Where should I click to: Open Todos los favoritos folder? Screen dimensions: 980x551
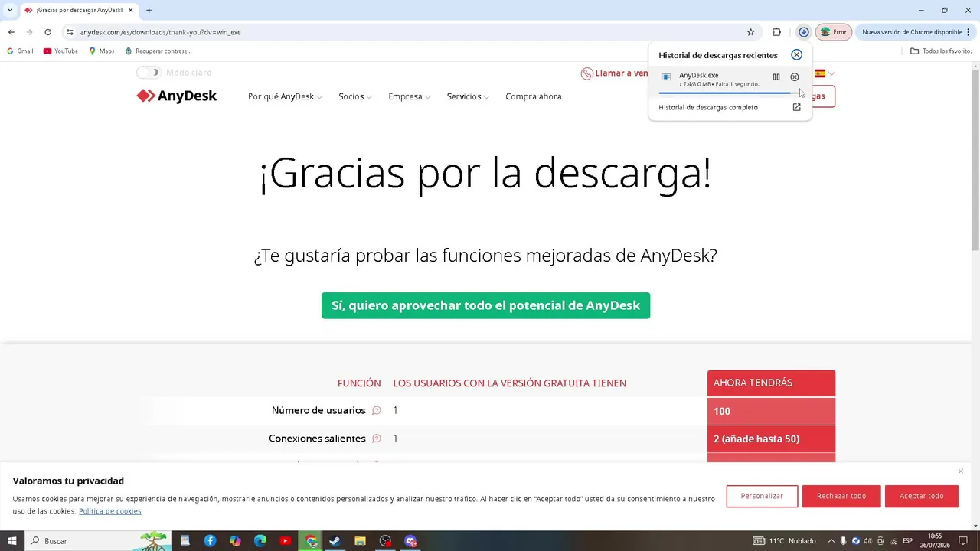click(942, 51)
